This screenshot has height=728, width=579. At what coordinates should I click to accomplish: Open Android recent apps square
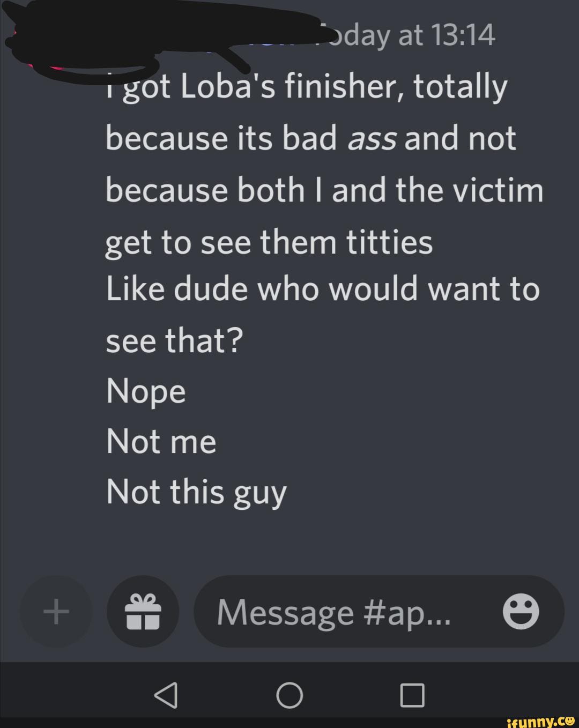tap(413, 695)
